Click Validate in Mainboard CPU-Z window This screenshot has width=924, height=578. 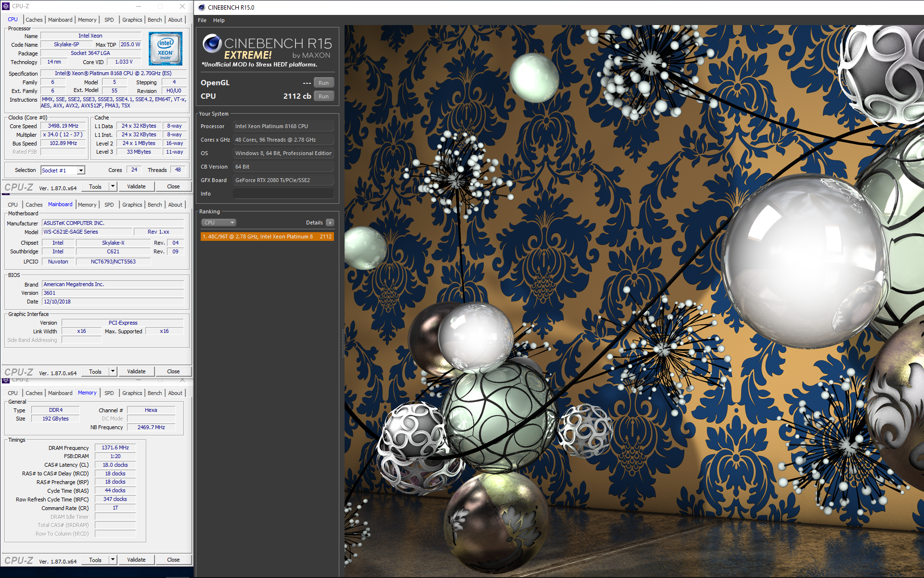click(136, 371)
